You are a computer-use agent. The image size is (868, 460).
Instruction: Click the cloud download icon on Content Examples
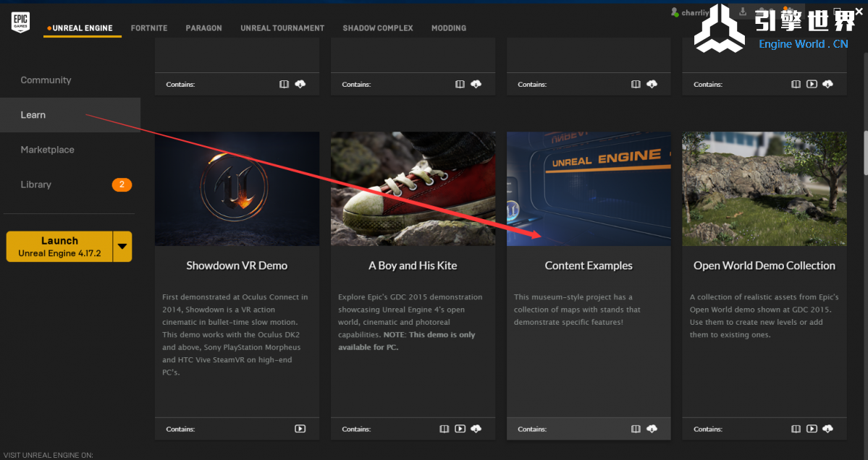tap(652, 428)
